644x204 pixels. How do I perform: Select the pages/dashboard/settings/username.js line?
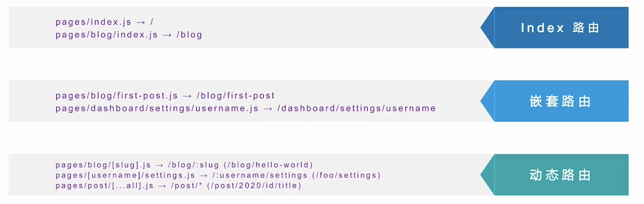pos(246,109)
